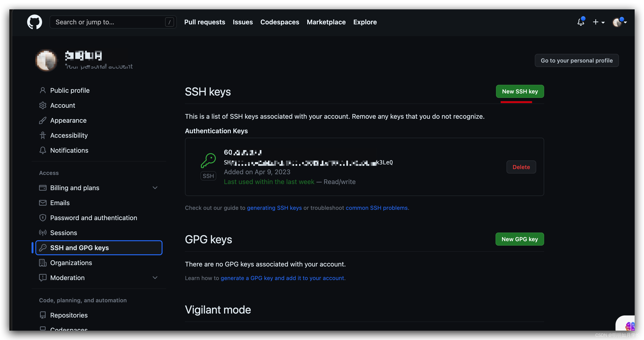This screenshot has height=340, width=644.
Task: Click the New SSH key button
Action: (x=520, y=91)
